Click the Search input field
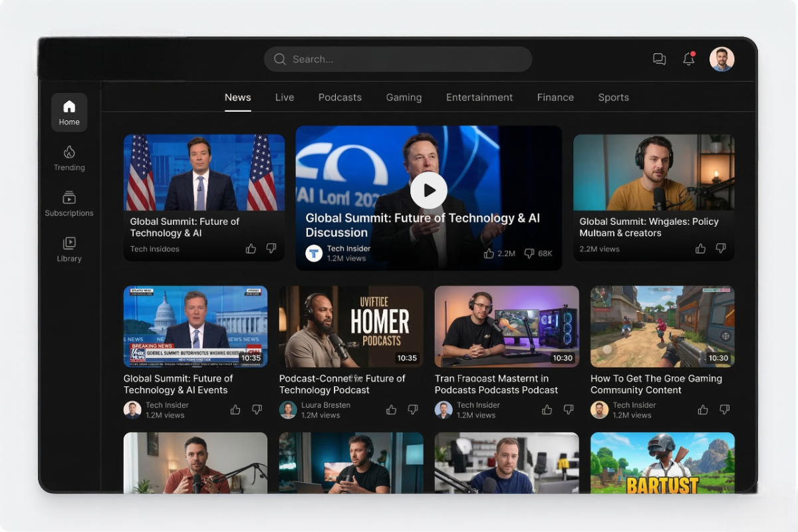 (x=398, y=59)
